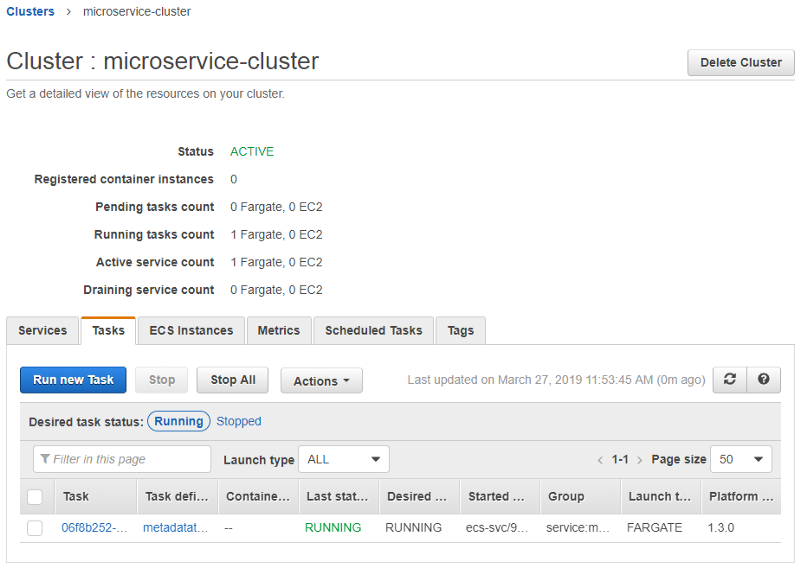Switch to the ECS Instances tab
Screen dimensions: 800x574
point(191,331)
